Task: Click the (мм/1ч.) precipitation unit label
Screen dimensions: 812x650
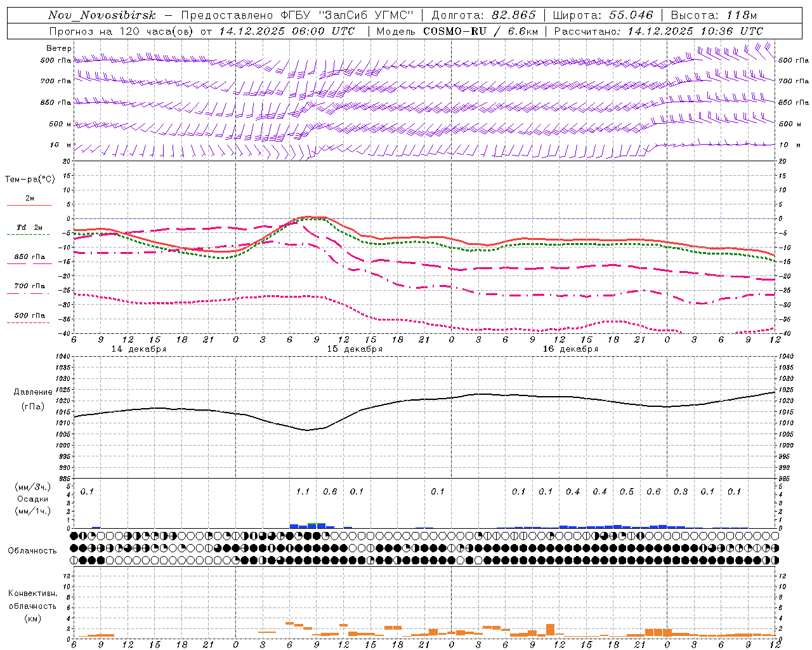Action: pyautogui.click(x=34, y=511)
